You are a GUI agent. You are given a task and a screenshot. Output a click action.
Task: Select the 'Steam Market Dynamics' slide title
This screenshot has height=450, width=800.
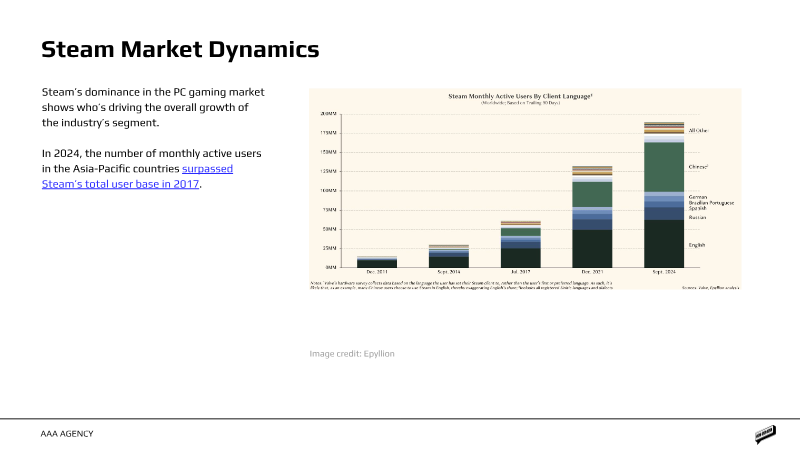[180, 49]
